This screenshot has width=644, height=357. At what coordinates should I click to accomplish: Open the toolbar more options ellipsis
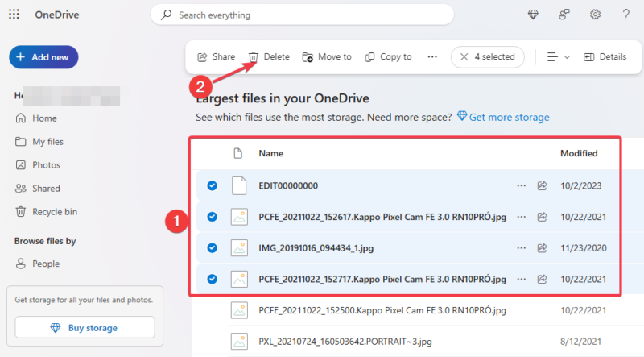point(432,56)
